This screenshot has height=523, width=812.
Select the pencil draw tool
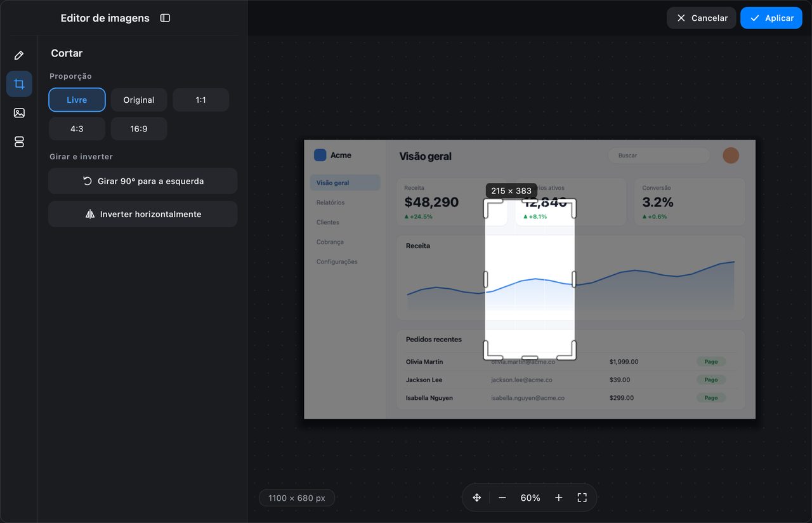click(x=19, y=55)
